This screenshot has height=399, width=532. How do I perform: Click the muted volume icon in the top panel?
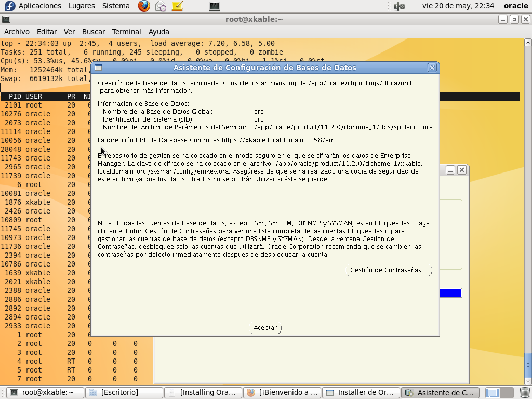pos(398,6)
